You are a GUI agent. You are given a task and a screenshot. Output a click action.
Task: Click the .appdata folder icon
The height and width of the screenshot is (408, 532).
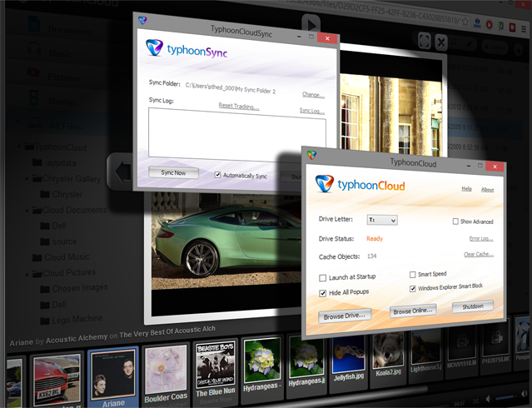point(37,162)
